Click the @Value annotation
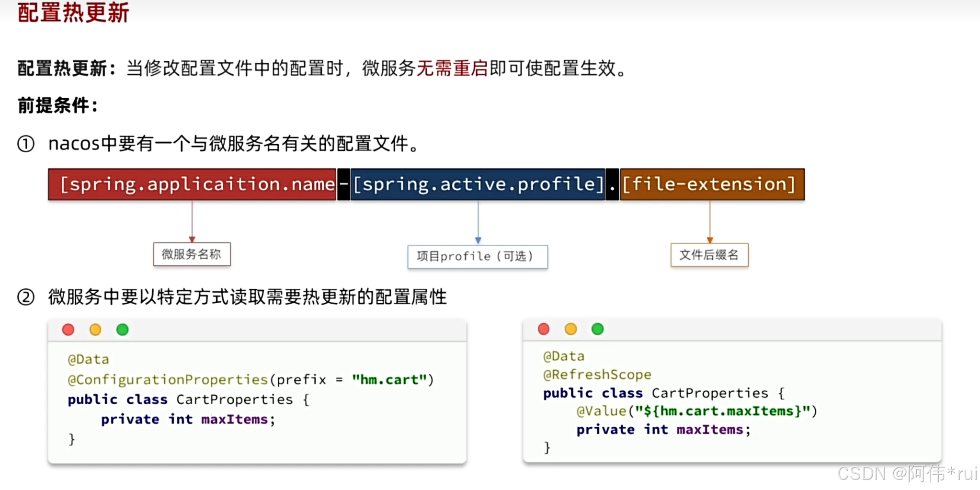This screenshot has width=980, height=490. pyautogui.click(x=602, y=411)
